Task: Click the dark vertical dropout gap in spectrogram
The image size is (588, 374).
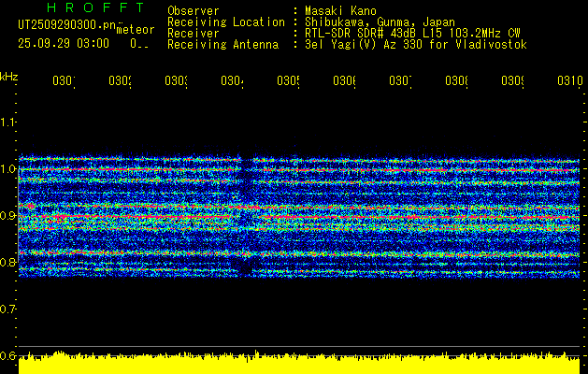Action: [246, 218]
